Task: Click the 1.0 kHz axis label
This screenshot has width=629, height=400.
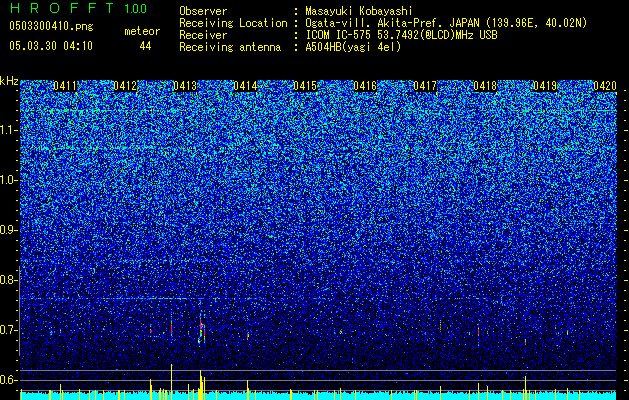Action: 9,180
